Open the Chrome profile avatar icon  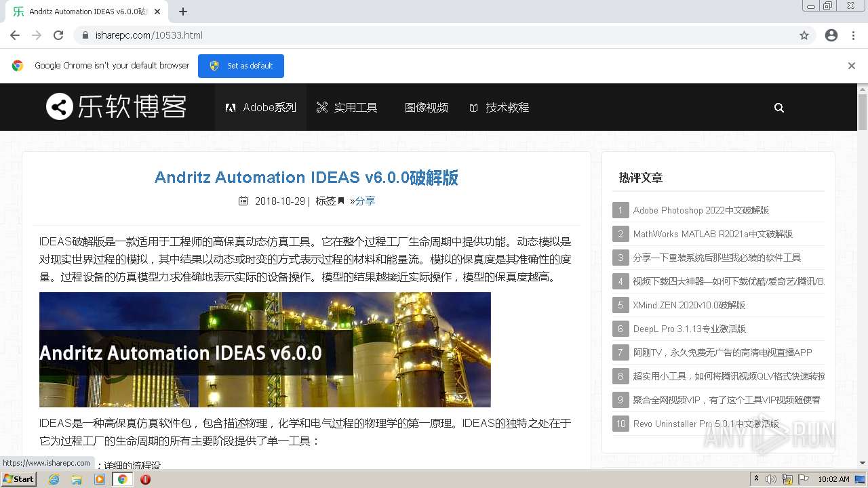831,35
